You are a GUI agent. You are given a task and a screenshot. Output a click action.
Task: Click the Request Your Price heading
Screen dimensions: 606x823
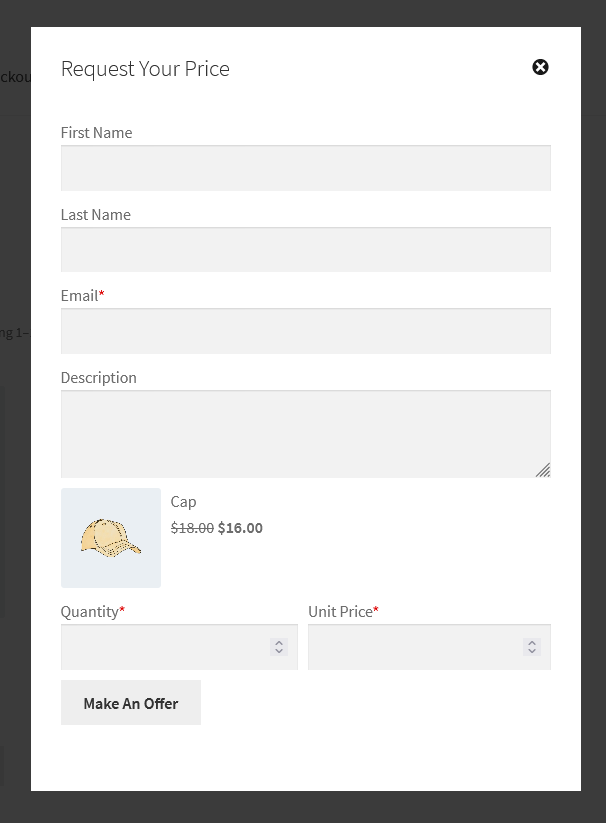coord(145,69)
